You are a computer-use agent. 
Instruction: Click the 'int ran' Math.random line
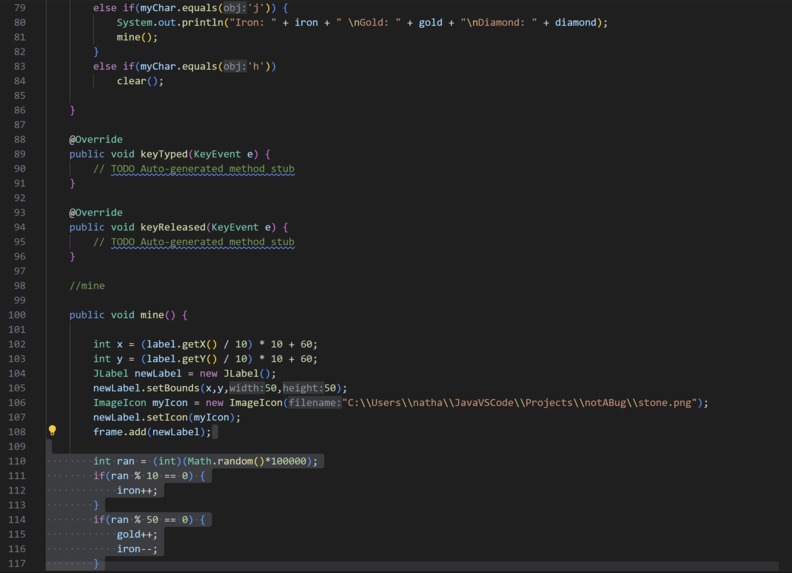pyautogui.click(x=205, y=461)
